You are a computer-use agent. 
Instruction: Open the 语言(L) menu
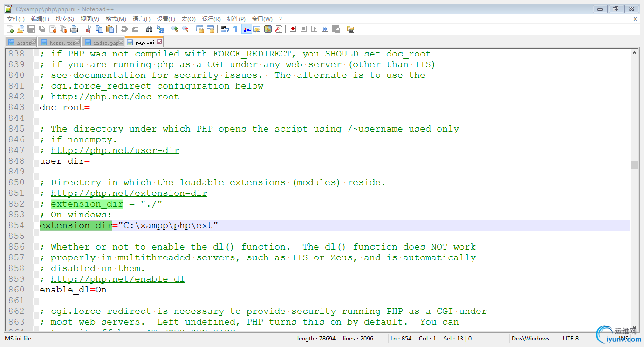(142, 19)
